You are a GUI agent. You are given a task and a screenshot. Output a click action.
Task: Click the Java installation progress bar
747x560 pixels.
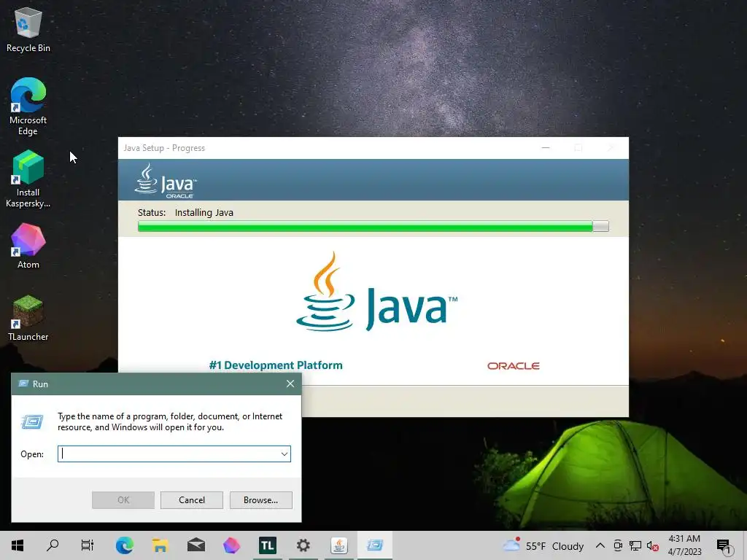pos(373,226)
